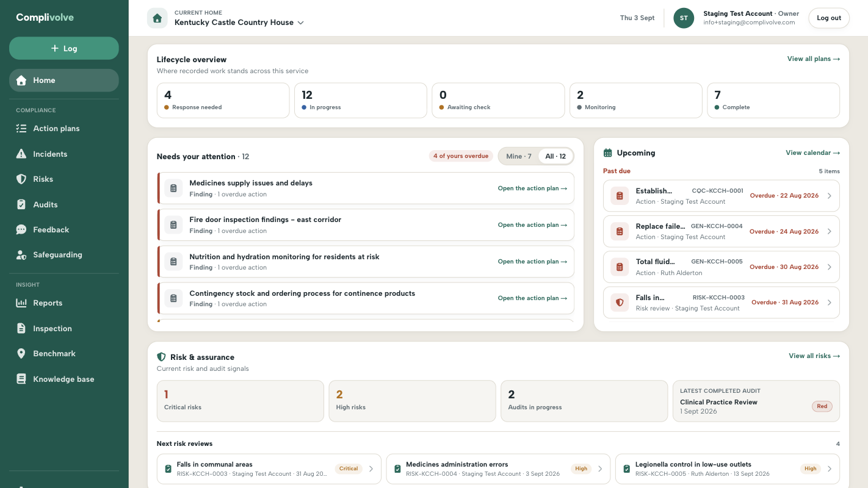This screenshot has height=488, width=868.
Task: Click icon on Medicines administration errors card
Action: (x=397, y=468)
